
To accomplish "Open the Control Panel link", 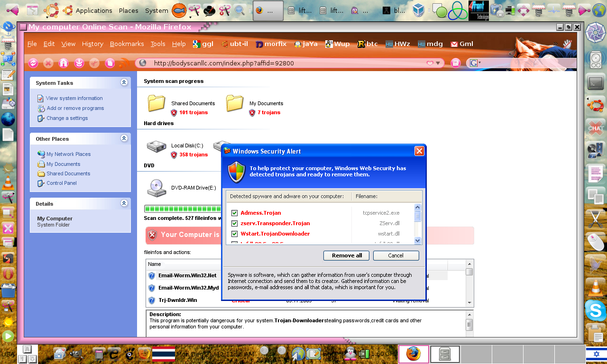I will tap(62, 183).
